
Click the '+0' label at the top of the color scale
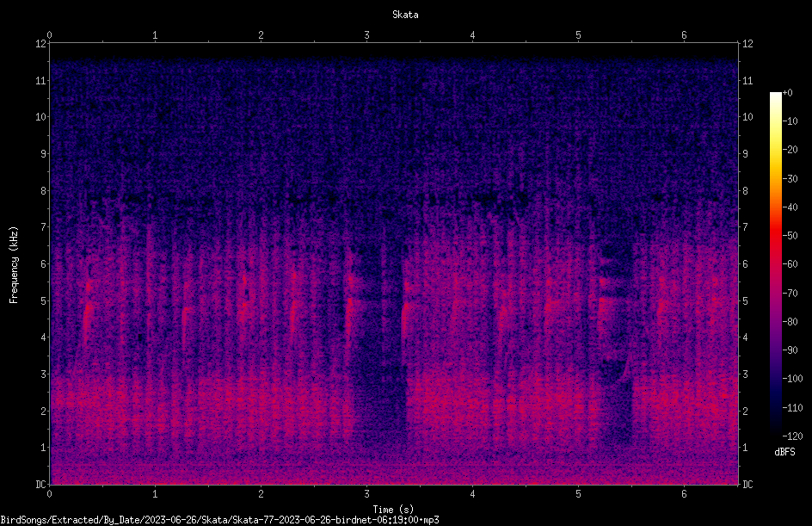pos(787,93)
